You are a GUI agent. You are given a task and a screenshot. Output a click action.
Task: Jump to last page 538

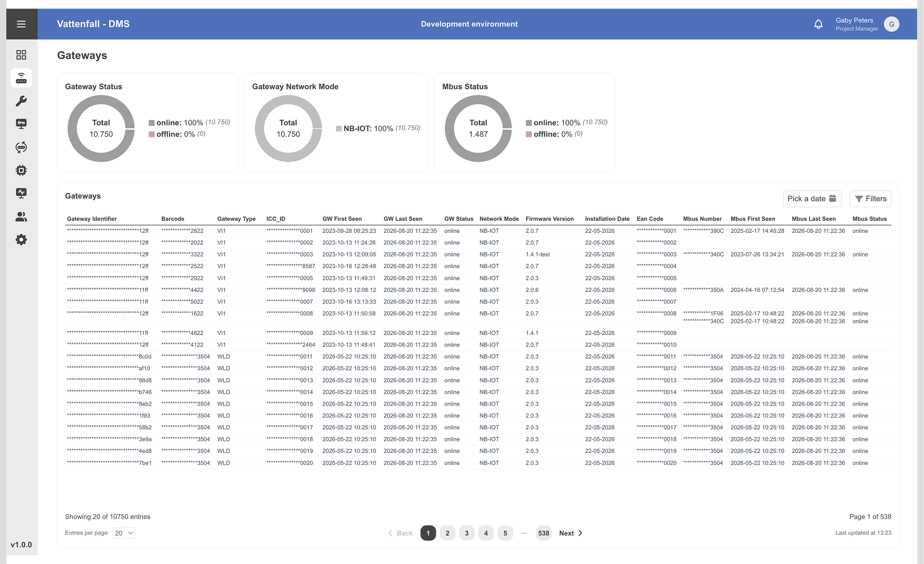pos(544,533)
